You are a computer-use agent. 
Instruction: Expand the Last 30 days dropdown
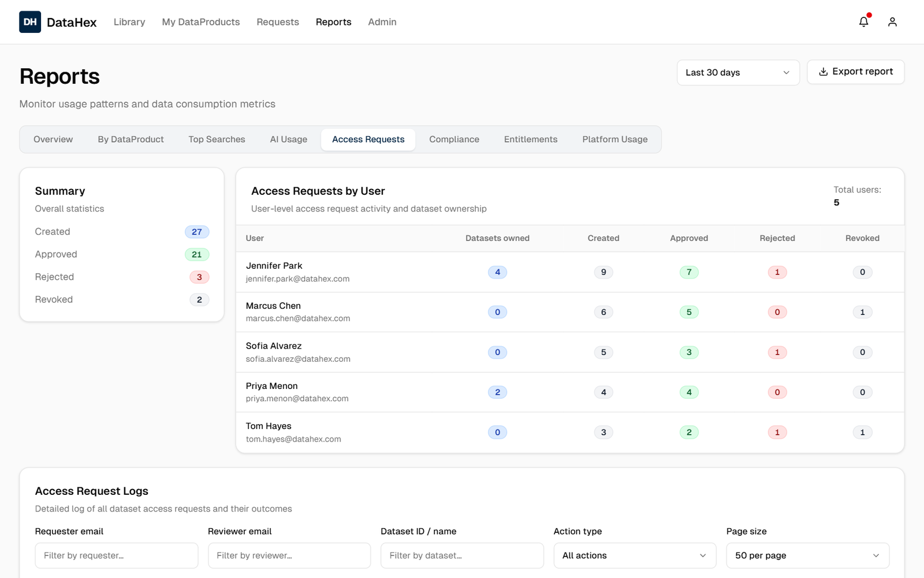pos(738,72)
